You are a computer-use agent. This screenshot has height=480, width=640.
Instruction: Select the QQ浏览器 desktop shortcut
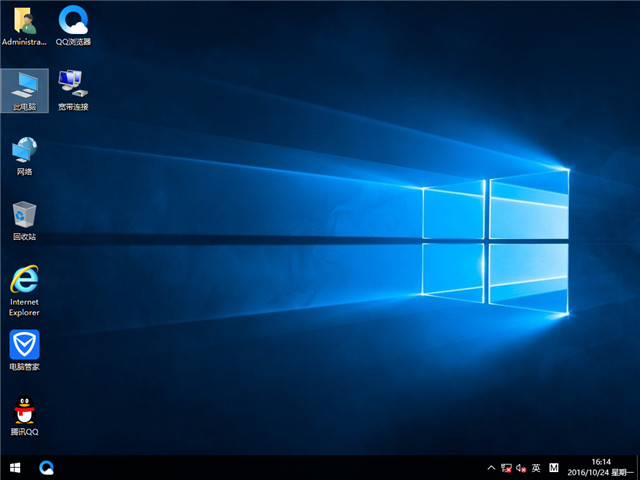73,26
